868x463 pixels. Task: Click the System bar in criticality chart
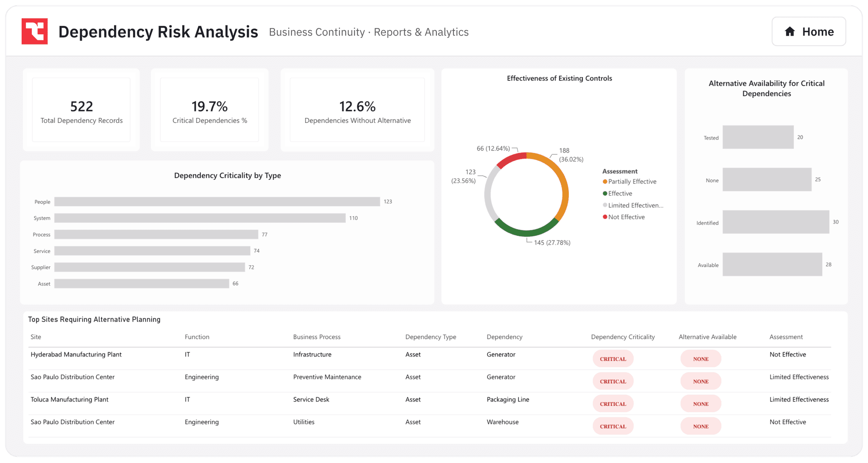click(x=200, y=218)
